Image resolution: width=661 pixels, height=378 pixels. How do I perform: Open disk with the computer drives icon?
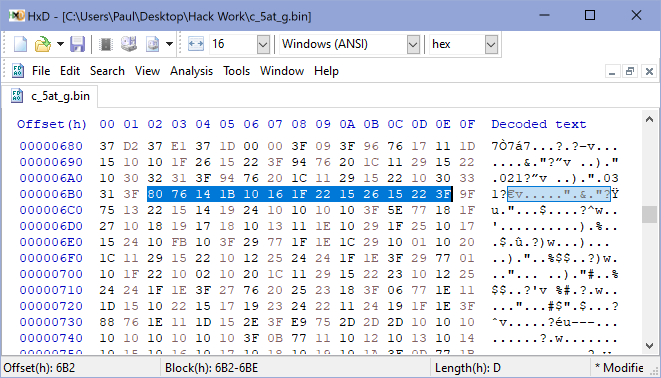[x=129, y=44]
